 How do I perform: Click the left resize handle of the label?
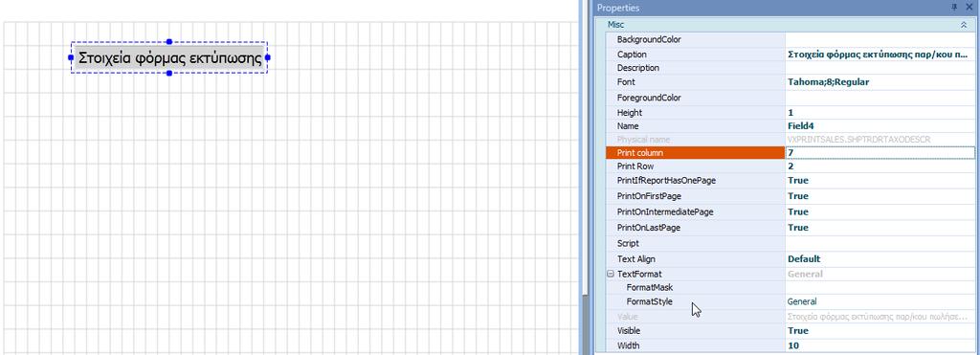tap(71, 57)
